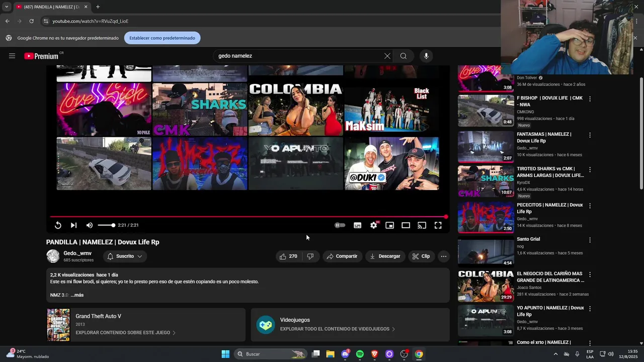Select the PANDILLA | NAMELEZ browser tab

coord(52,7)
